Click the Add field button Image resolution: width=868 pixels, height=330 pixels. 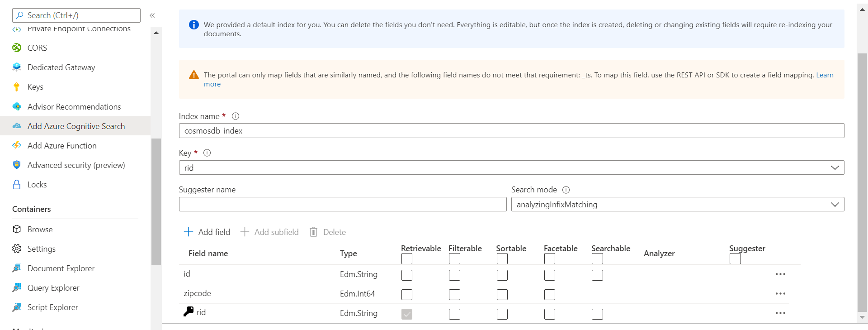click(207, 232)
